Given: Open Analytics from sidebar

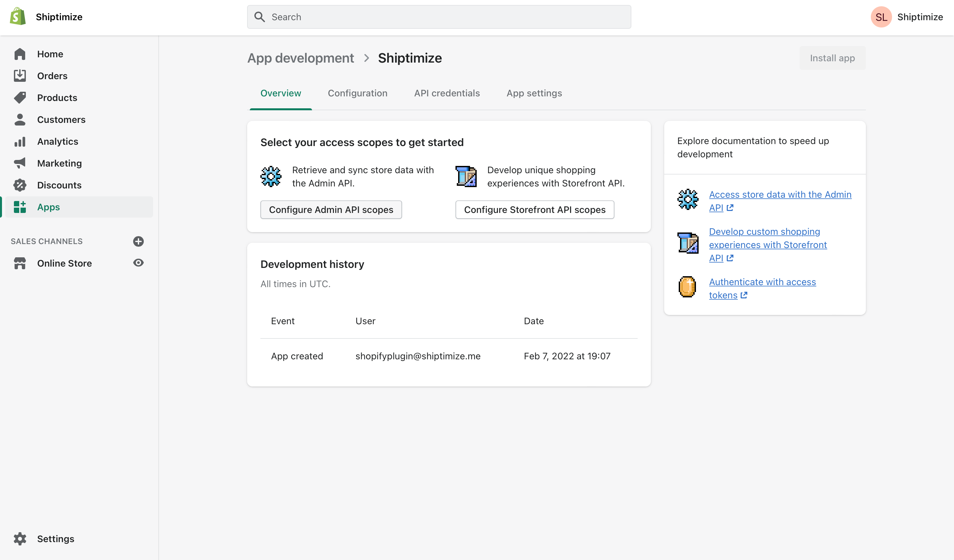Looking at the screenshot, I should 79,141.
